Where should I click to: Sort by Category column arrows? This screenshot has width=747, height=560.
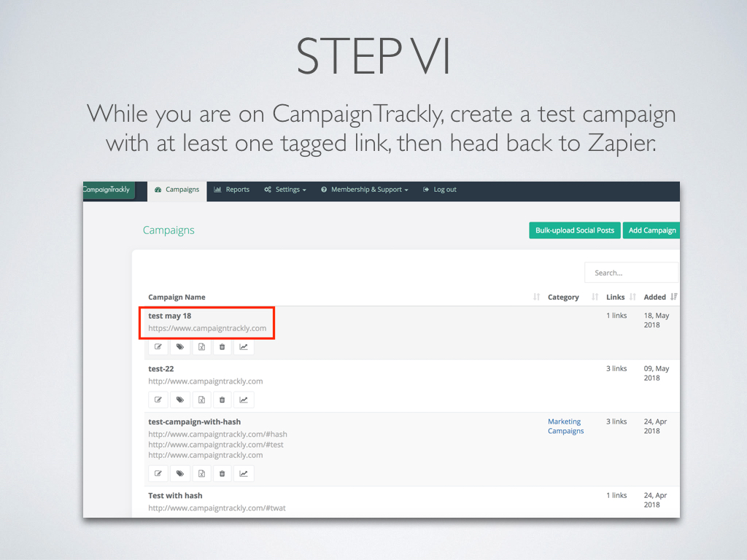[595, 297]
